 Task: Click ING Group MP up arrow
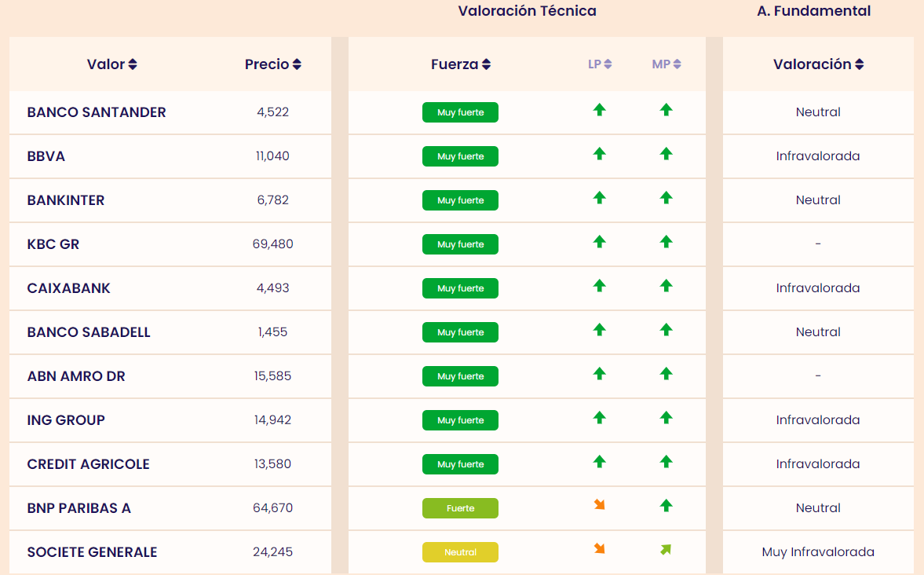[667, 418]
